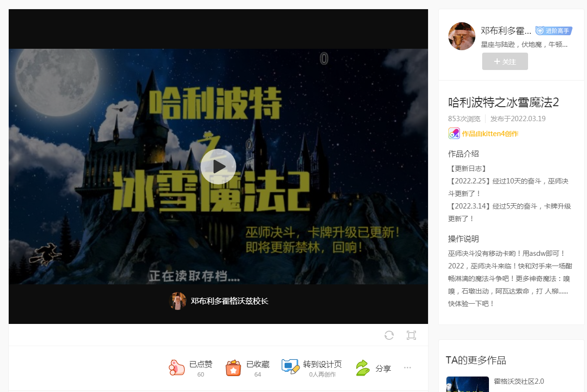Click the favorite count 64
587x392 pixels.
258,375
